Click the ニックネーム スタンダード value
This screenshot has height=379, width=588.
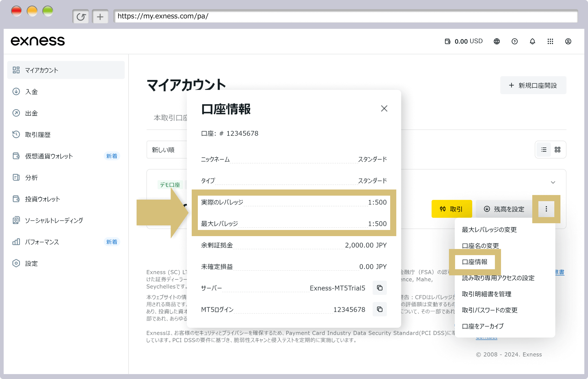tap(372, 159)
